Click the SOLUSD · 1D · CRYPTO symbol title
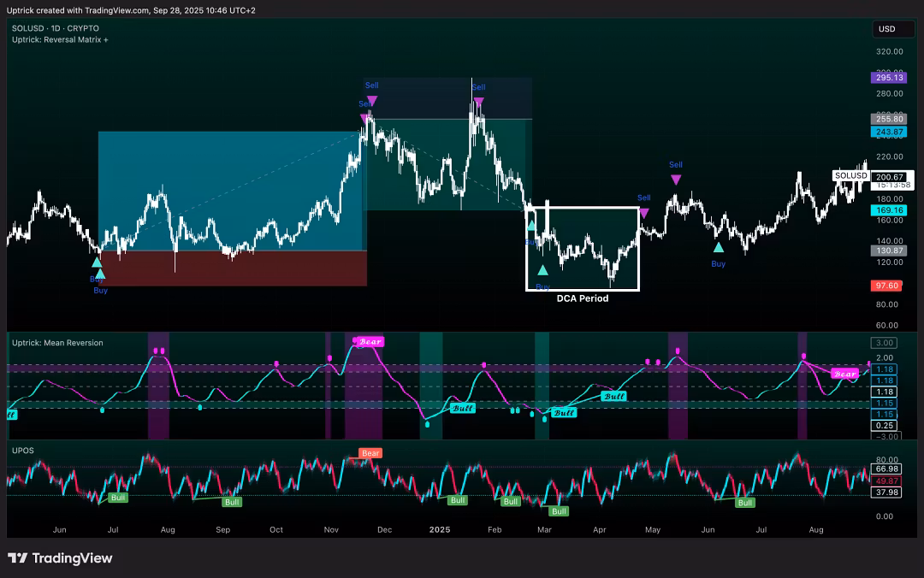Image resolution: width=924 pixels, height=578 pixels. click(x=55, y=28)
